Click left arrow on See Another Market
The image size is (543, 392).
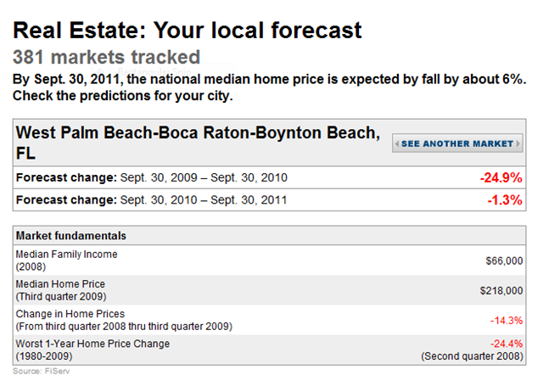click(x=397, y=143)
